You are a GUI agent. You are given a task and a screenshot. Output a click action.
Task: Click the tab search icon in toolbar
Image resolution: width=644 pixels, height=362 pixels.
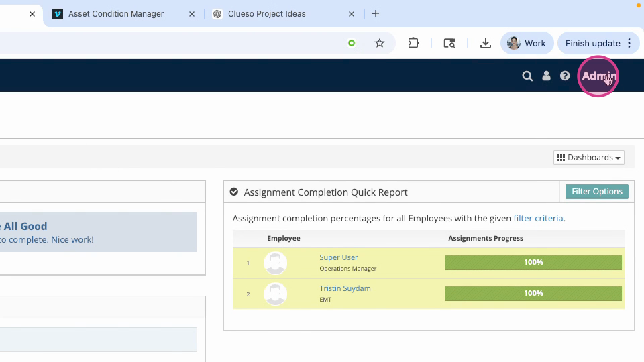click(x=449, y=43)
